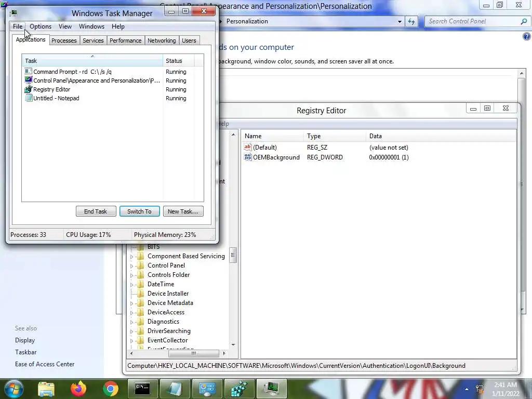Viewport: 532px width, 399px height.
Task: Switch to Registry Editor taskbar button
Action: [x=239, y=389]
